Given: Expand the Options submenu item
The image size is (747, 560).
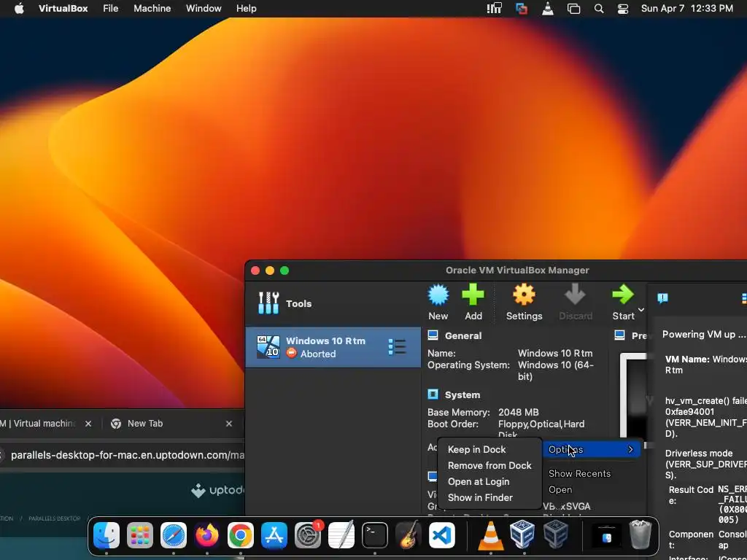Looking at the screenshot, I should [x=591, y=449].
